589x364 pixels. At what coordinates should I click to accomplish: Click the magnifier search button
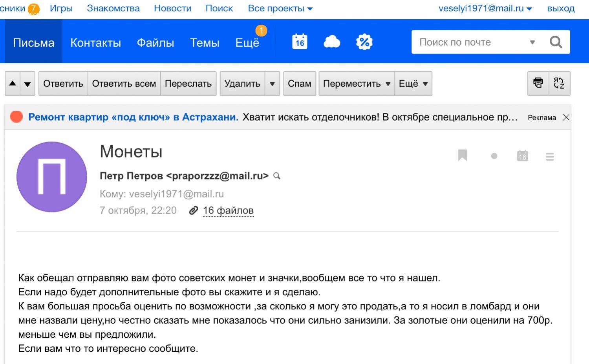click(556, 42)
